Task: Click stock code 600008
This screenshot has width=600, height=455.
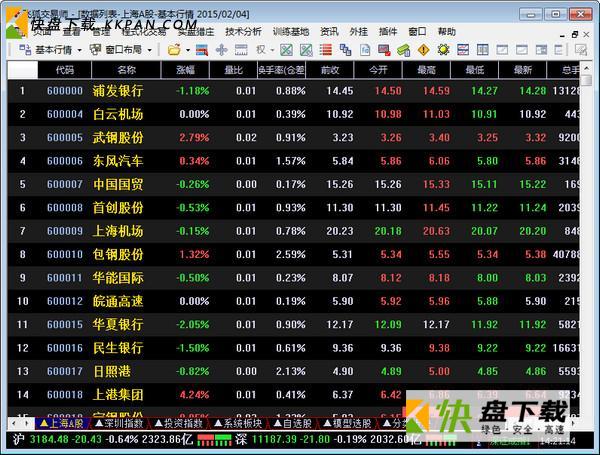Action: point(65,208)
